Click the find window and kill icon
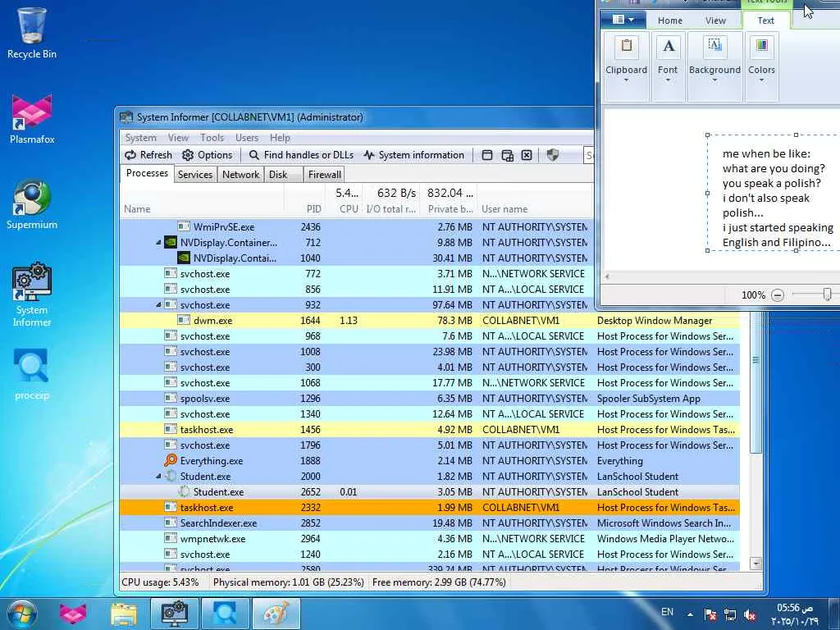Viewport: 840px width, 630px height. (527, 155)
